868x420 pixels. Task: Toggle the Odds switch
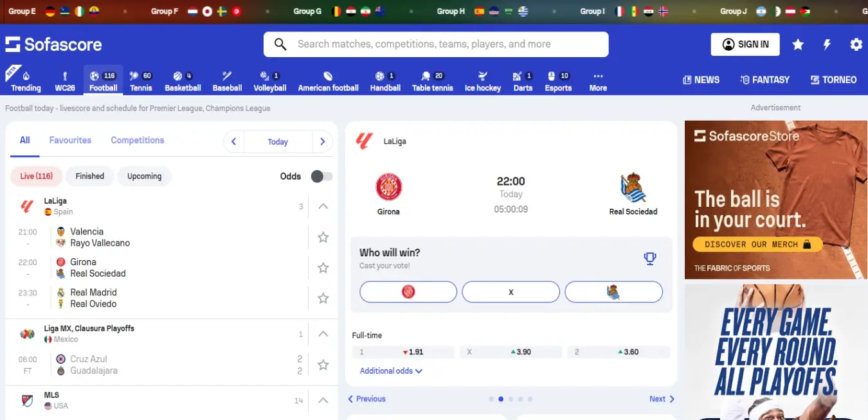point(321,176)
